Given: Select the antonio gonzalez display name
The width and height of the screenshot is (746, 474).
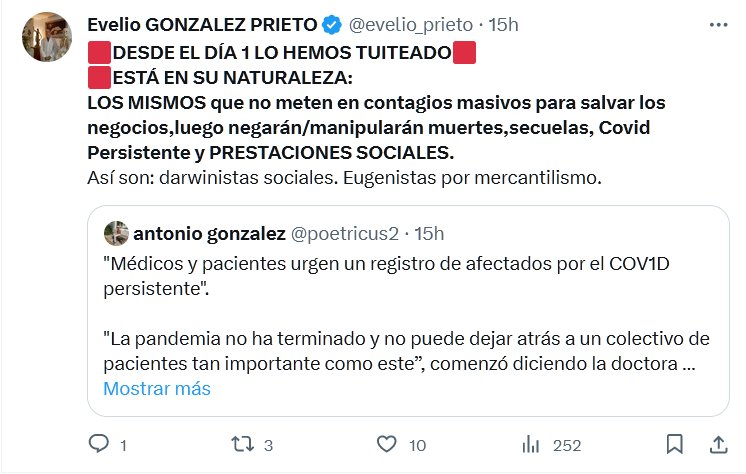Looking at the screenshot, I should pyautogui.click(x=208, y=233).
